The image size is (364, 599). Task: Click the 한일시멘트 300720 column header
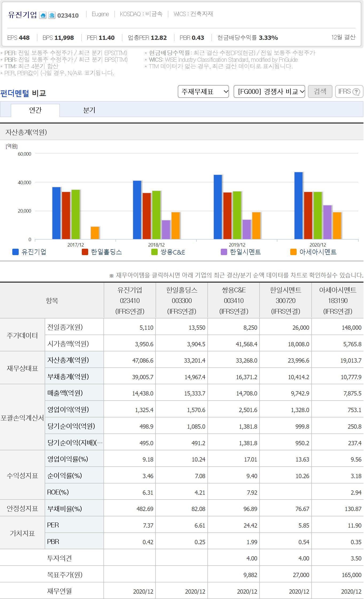(x=286, y=301)
